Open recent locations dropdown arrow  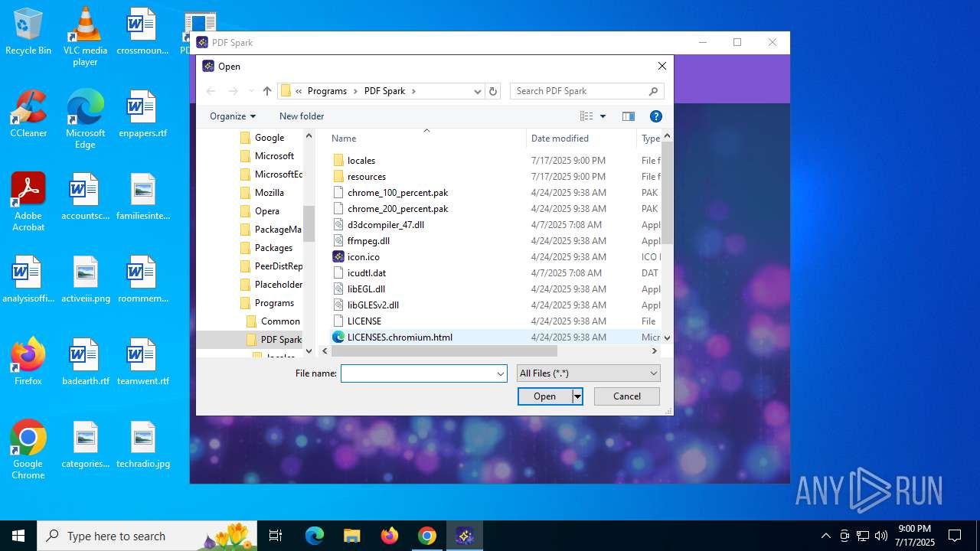(251, 91)
